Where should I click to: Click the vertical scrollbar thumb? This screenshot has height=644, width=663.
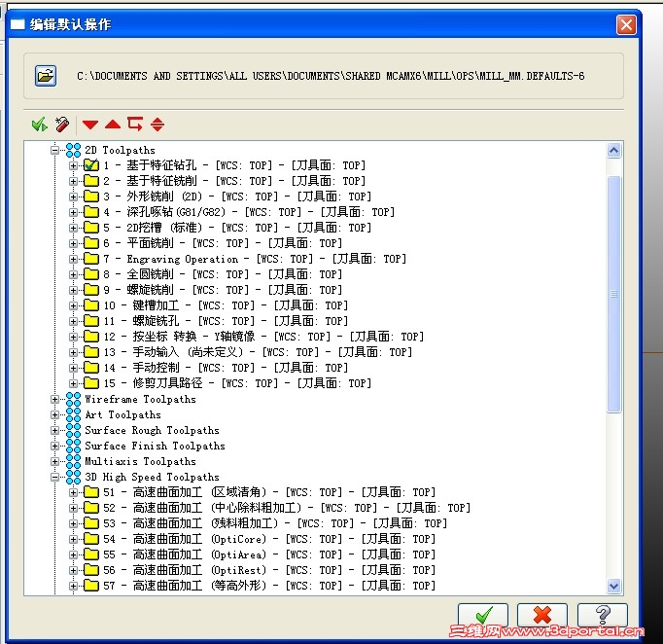(x=614, y=294)
